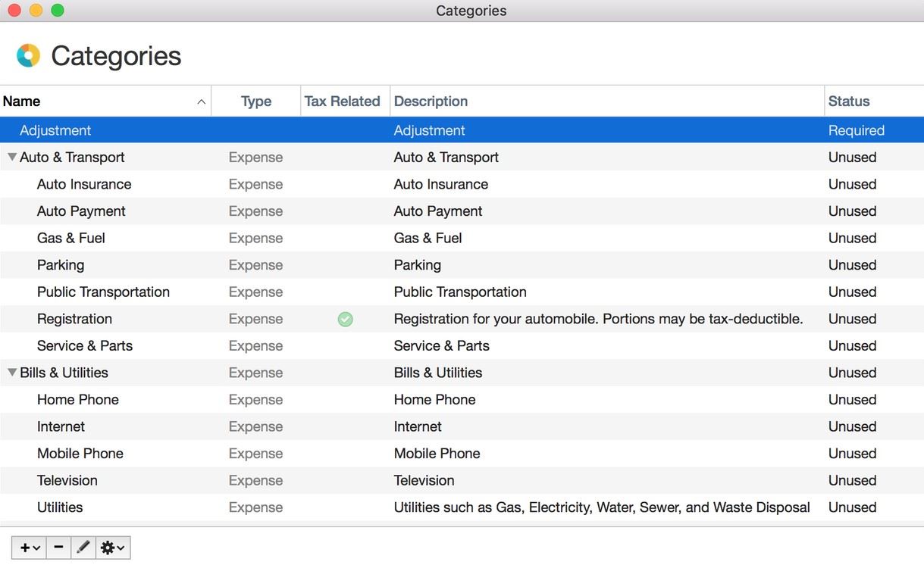924x565 pixels.
Task: Click the Status column header
Action: coord(848,101)
